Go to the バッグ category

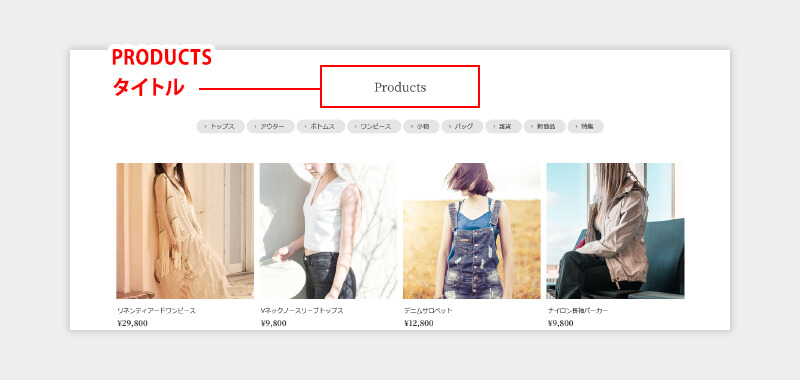462,126
